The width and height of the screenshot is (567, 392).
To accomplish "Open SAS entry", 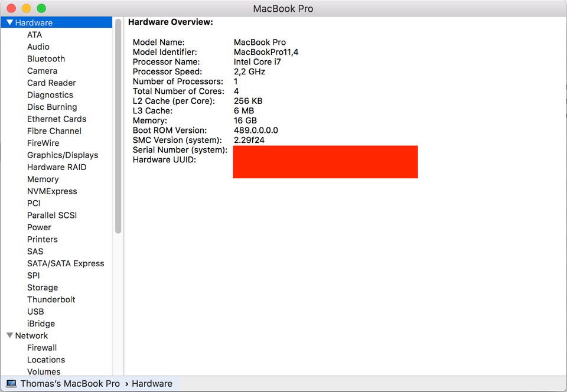I will [x=35, y=251].
